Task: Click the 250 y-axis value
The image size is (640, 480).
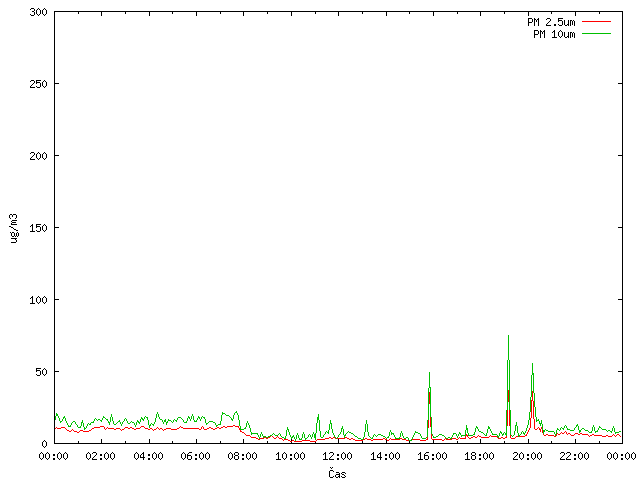Action: [x=38, y=84]
